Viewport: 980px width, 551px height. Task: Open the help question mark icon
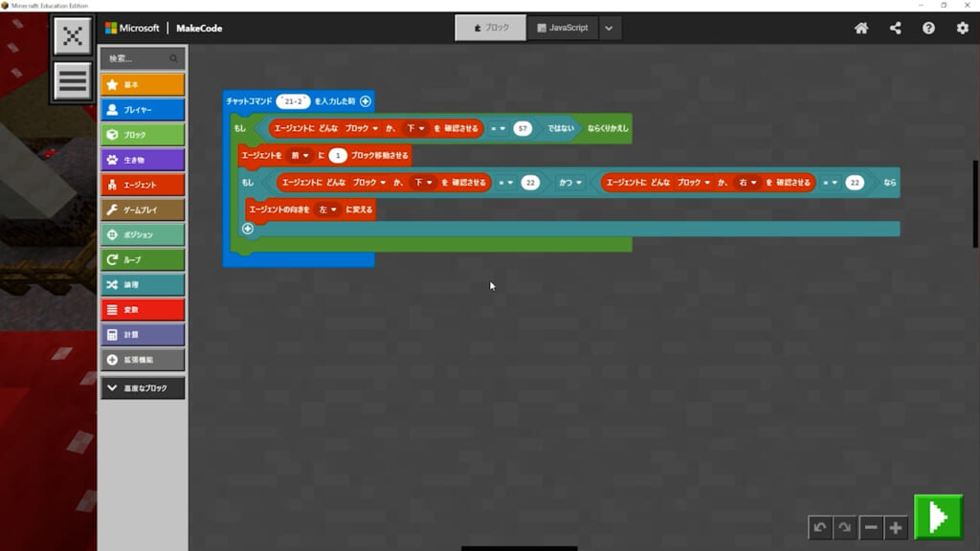928,28
